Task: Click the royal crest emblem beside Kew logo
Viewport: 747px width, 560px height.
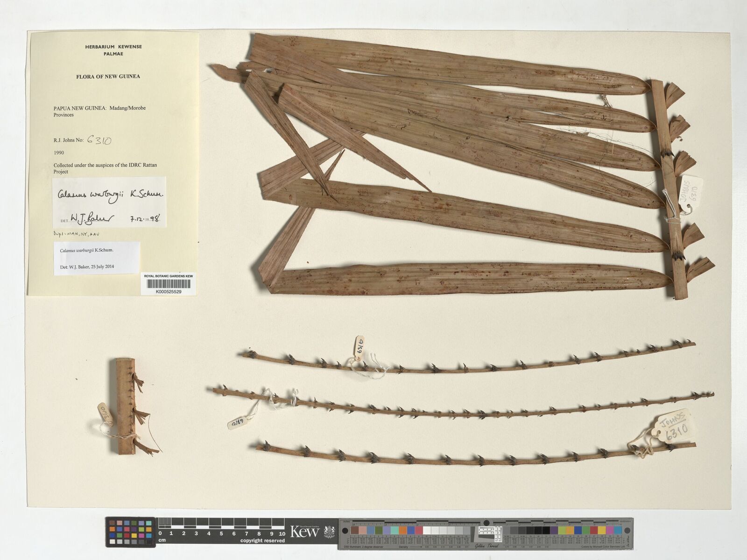Action: (330, 532)
